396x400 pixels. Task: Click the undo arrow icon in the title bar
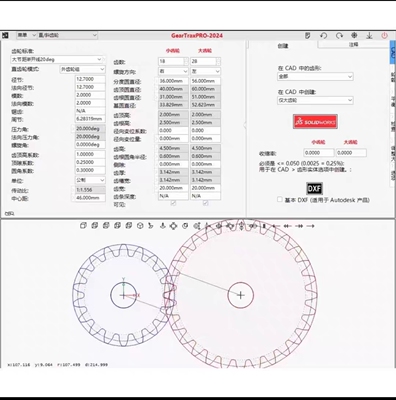(323, 35)
